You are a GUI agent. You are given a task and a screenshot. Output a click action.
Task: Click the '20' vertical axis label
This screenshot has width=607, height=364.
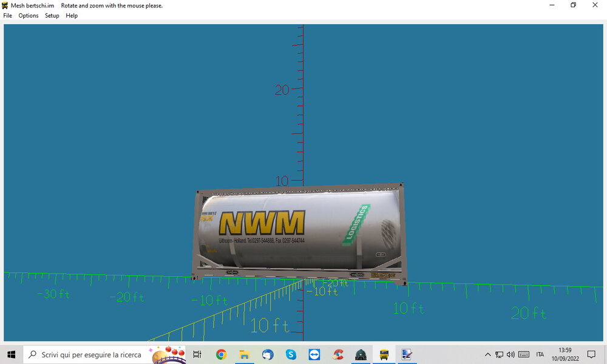coord(282,90)
